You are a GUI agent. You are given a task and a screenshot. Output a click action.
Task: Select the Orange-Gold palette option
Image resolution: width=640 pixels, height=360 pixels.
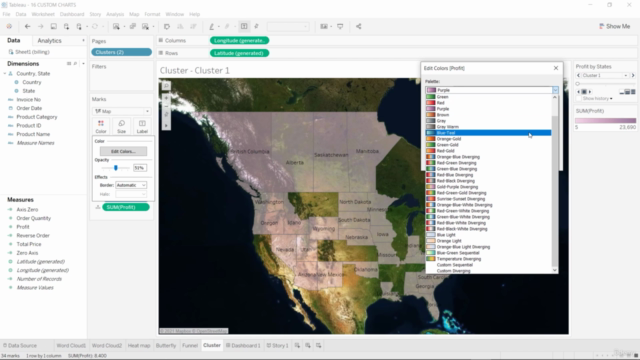(x=488, y=139)
